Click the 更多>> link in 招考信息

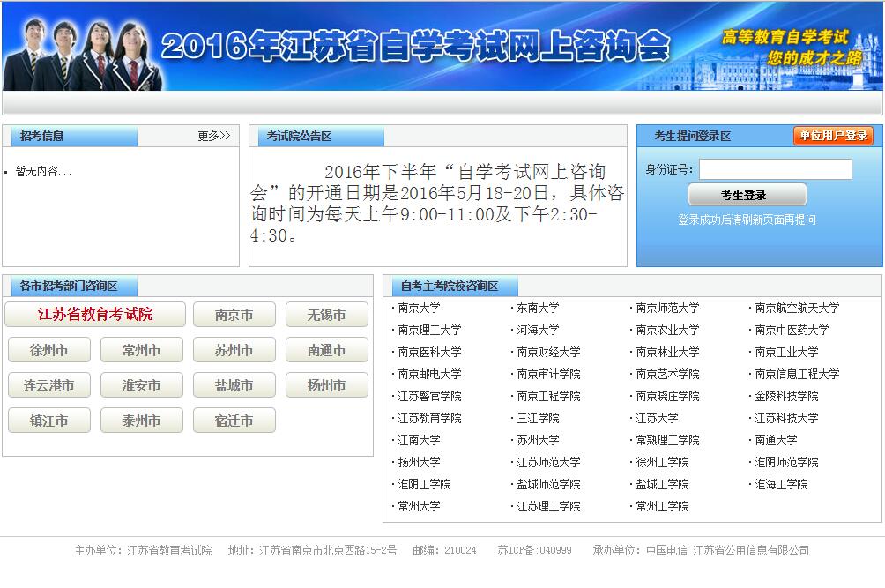213,136
